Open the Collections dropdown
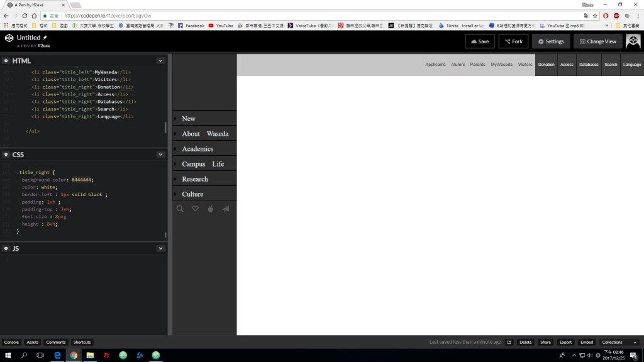 619,342
